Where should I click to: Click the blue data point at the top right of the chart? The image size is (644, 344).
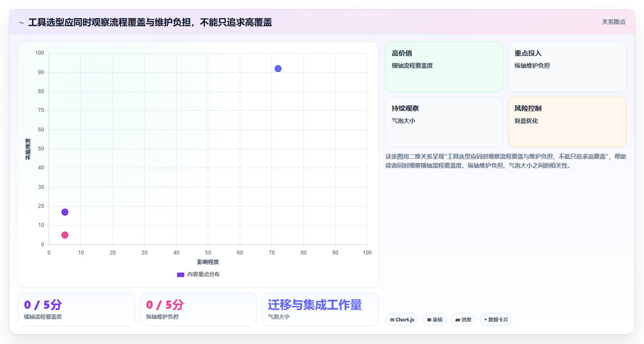tap(278, 69)
